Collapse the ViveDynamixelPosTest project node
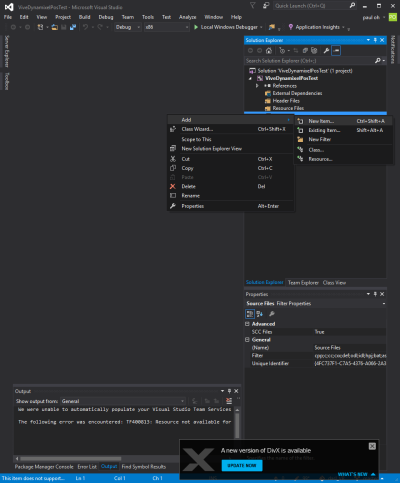 coord(250,78)
